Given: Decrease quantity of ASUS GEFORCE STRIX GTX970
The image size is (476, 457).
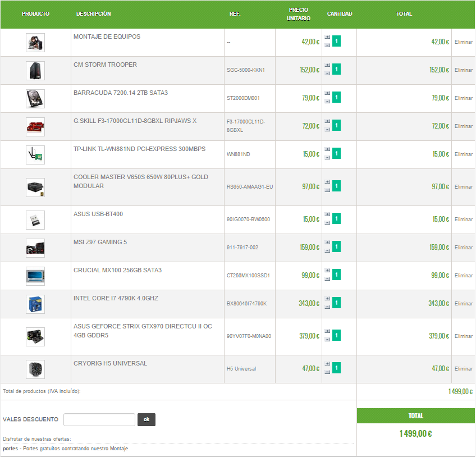Looking at the screenshot, I should coord(327,340).
